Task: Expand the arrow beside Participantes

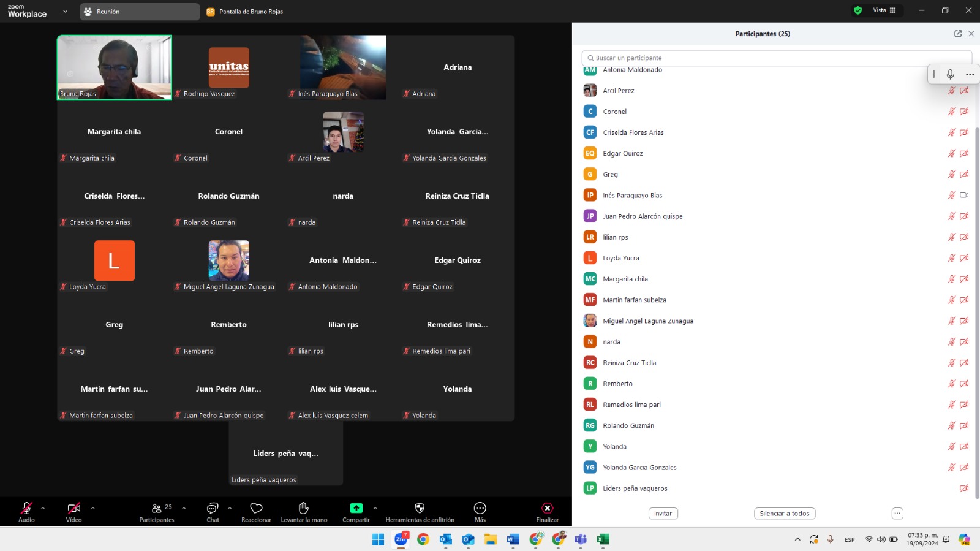Action: click(184, 508)
